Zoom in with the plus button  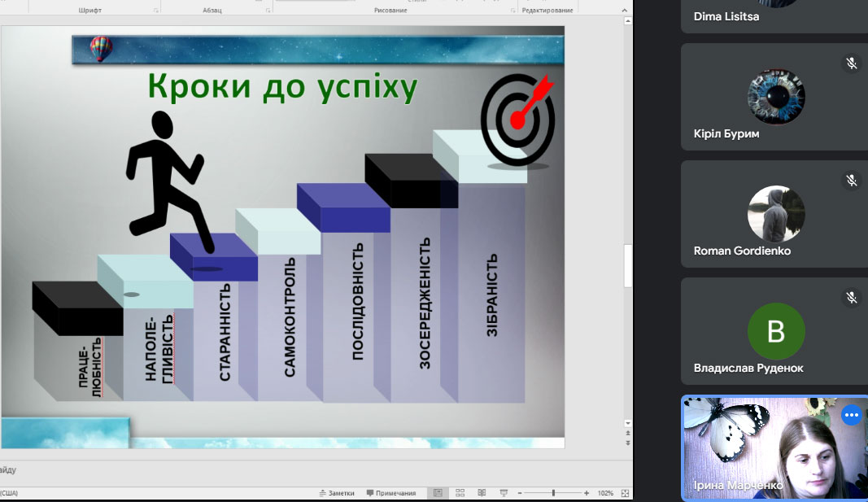click(x=587, y=492)
